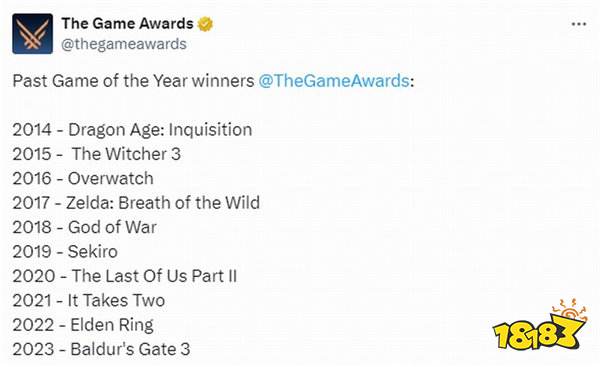Screen dimensions: 600x367
Task: Click the word winners in the tweet
Action: pyautogui.click(x=223, y=81)
